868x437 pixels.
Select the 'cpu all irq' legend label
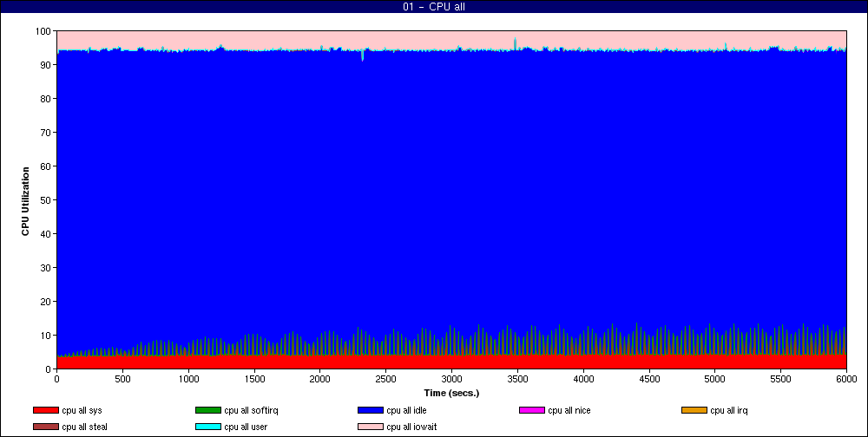pos(729,410)
